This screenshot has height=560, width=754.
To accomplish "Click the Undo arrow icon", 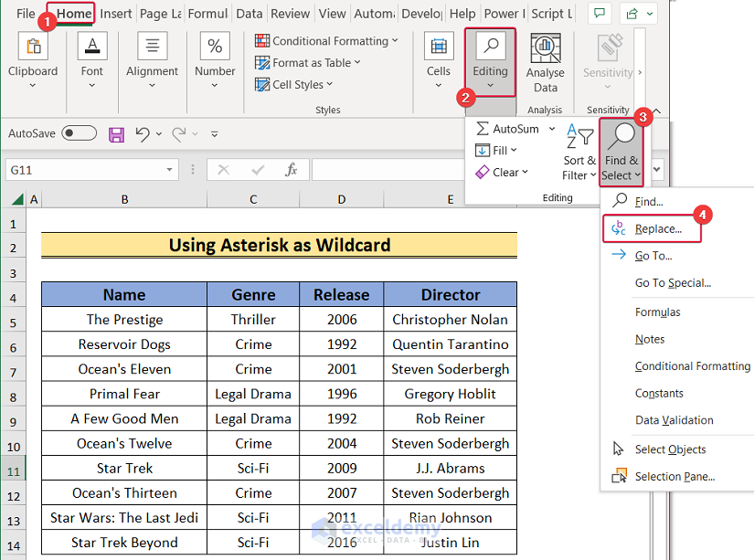I will pyautogui.click(x=142, y=134).
